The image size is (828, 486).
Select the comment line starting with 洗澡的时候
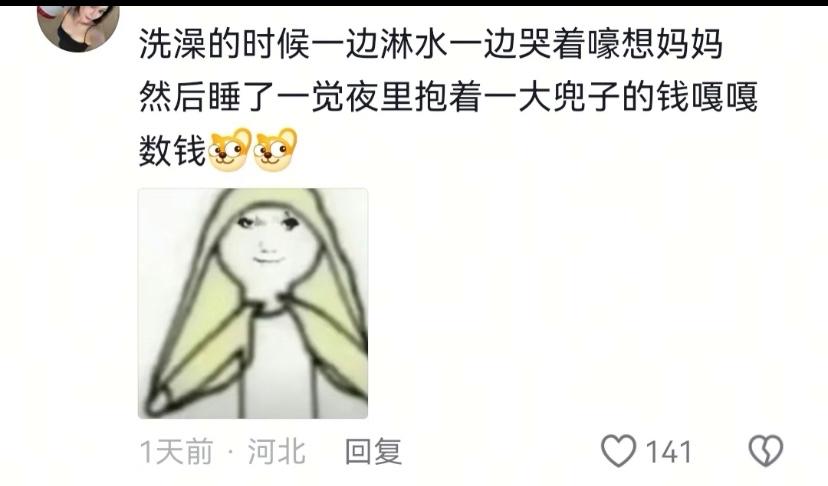tap(430, 43)
